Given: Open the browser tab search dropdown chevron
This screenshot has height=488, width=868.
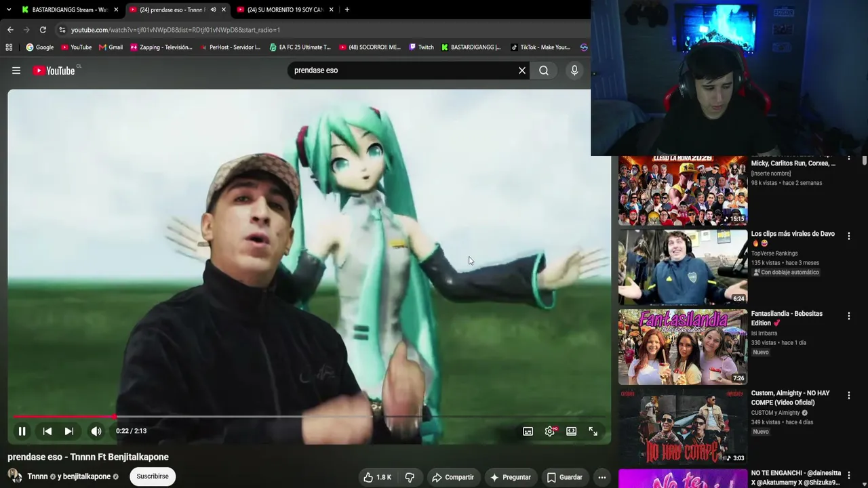Looking at the screenshot, I should [x=8, y=9].
